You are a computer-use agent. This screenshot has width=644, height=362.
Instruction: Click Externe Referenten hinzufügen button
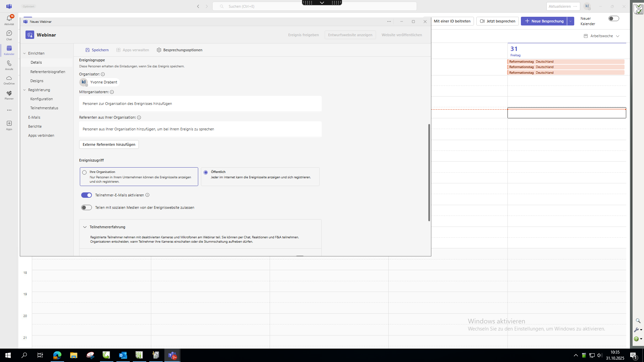click(x=109, y=144)
